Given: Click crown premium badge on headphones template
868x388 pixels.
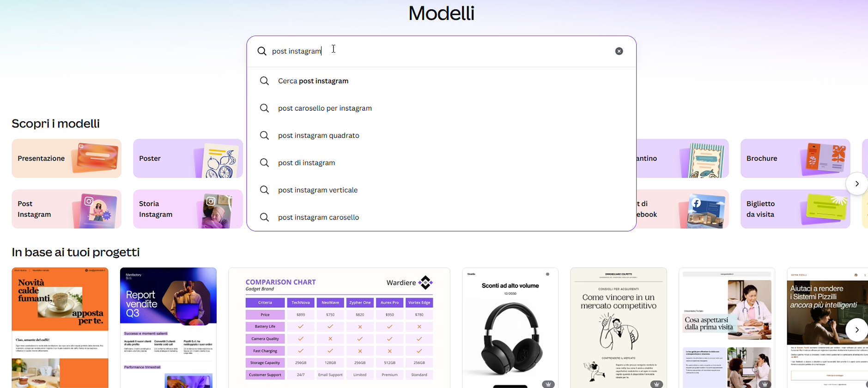Looking at the screenshot, I should point(548,384).
